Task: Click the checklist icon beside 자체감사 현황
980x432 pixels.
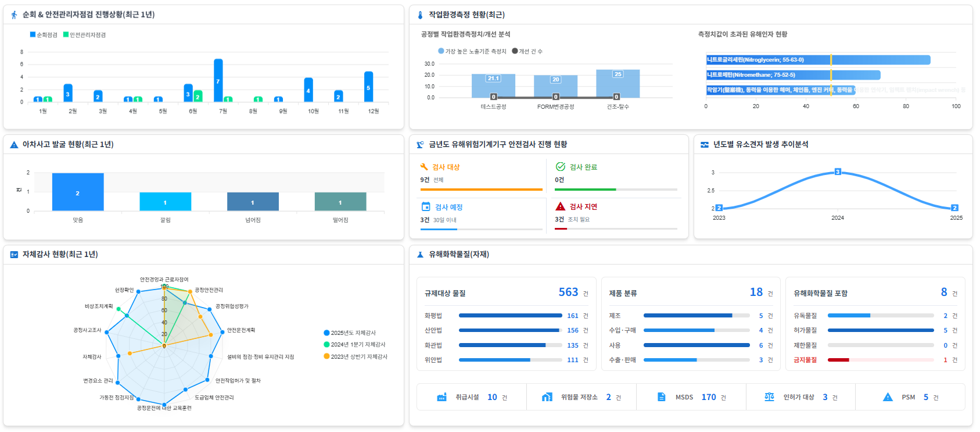Action: pos(14,255)
